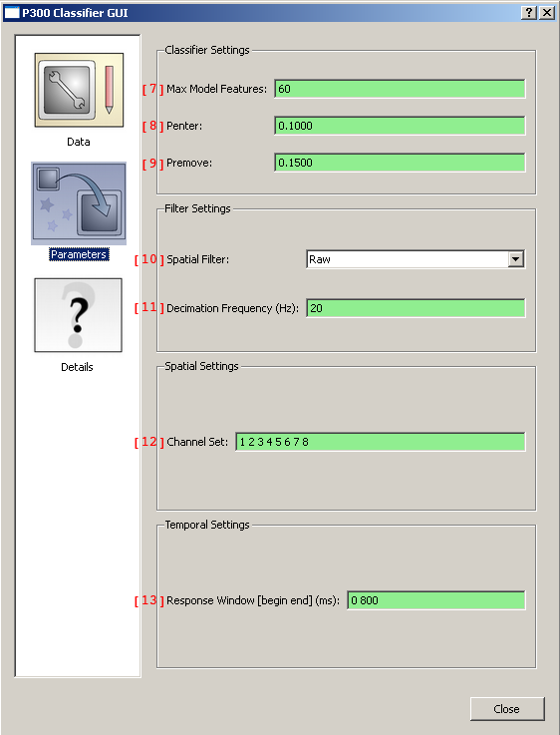Viewport: 560px width, 735px height.
Task: Click the Filter Settings group title
Action: (x=197, y=208)
